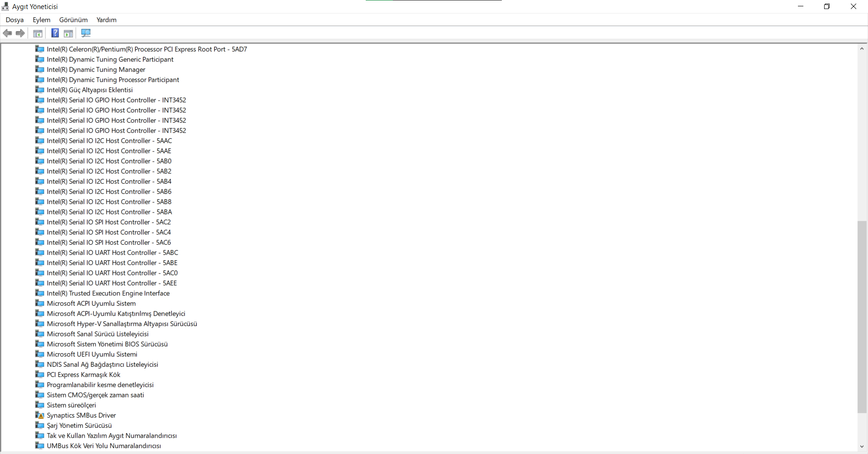Click the Aygıt Yöneticisi title bar icon

pyautogui.click(x=5, y=7)
